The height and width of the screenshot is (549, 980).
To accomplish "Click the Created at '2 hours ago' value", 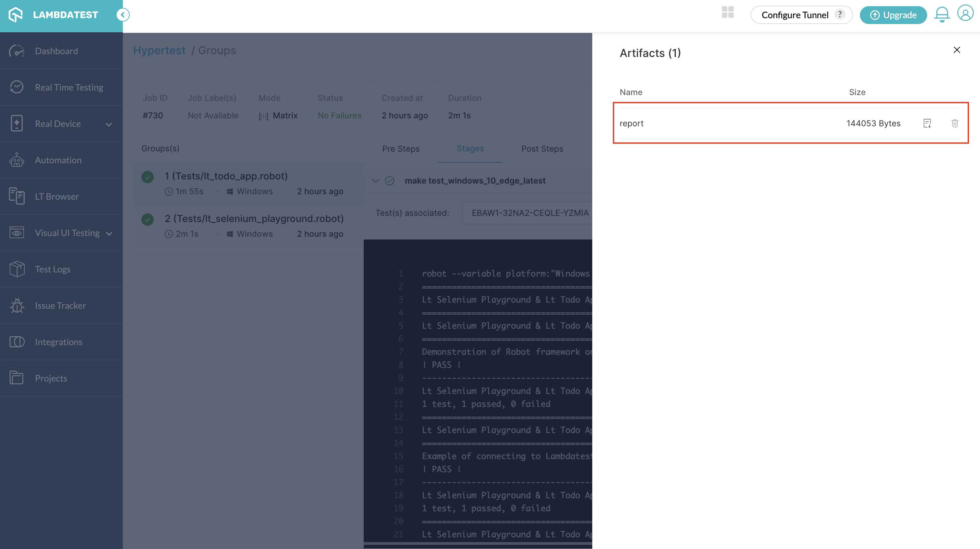I will tap(405, 115).
